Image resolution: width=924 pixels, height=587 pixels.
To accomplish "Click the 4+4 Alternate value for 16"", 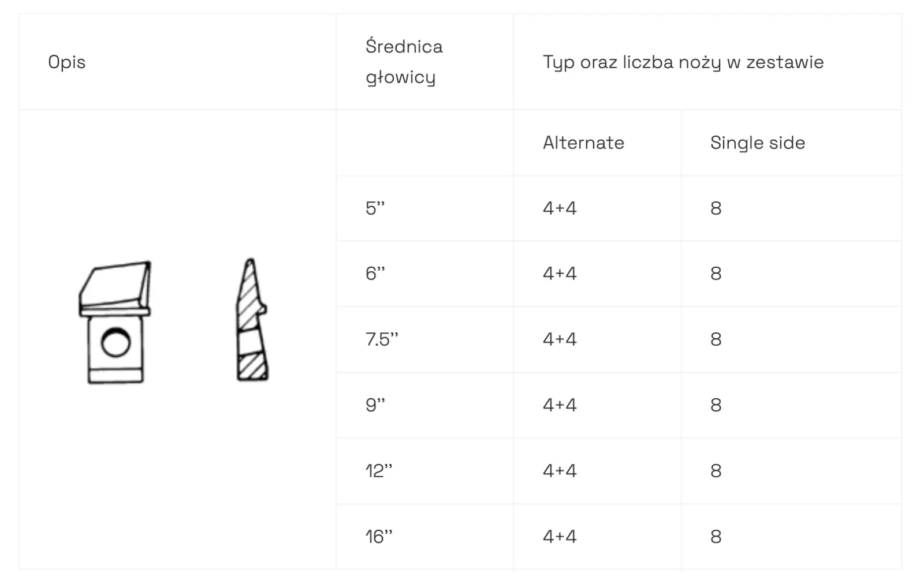I will coord(560,536).
